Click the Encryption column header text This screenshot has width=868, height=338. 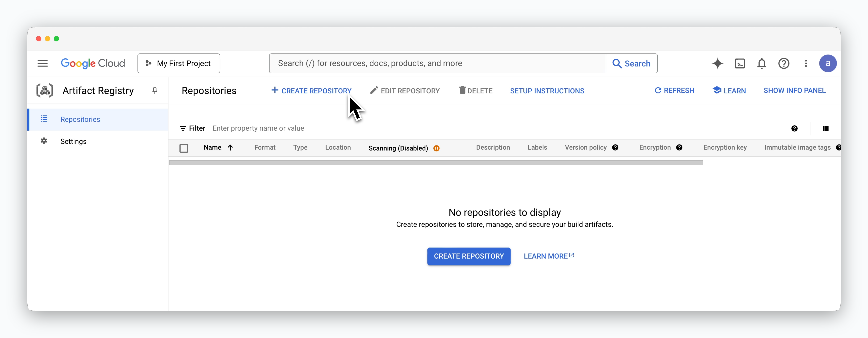tap(655, 147)
